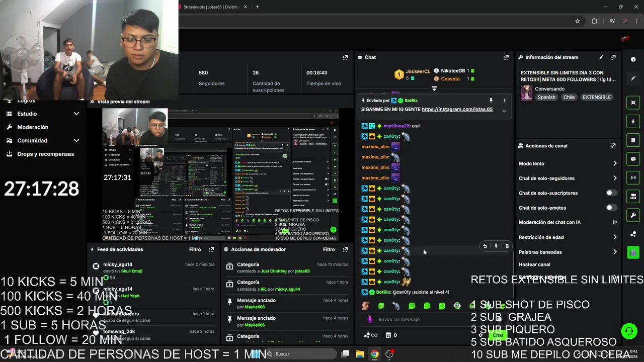
Task: Click the Hostear canal action
Action: (x=534, y=264)
